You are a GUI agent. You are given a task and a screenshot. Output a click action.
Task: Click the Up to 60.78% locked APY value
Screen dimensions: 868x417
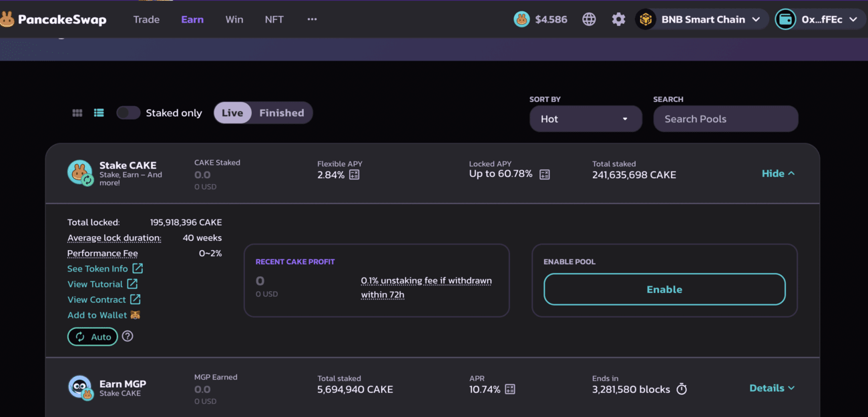501,173
